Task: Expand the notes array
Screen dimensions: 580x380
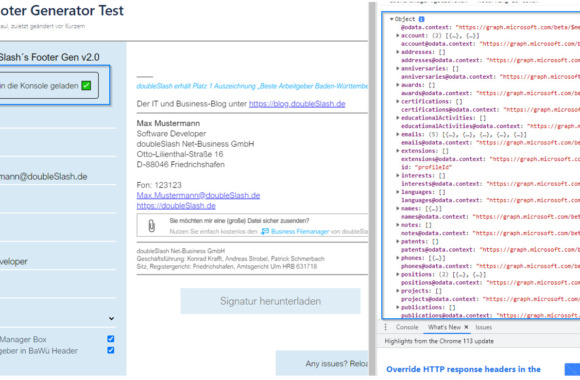Action: [x=398, y=225]
